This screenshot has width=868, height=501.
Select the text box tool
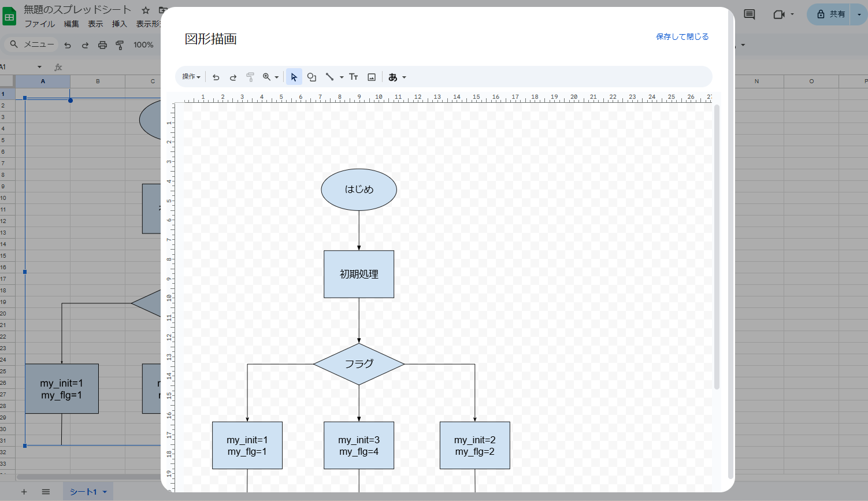pos(354,77)
